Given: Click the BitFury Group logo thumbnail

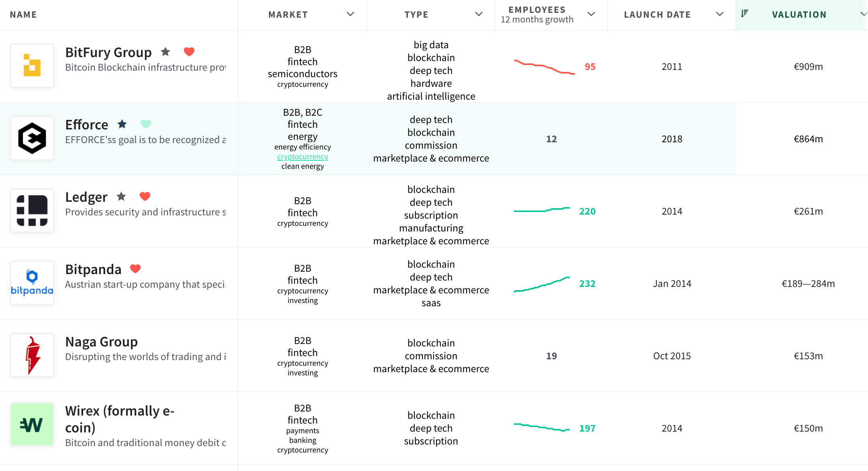Looking at the screenshot, I should click(32, 66).
